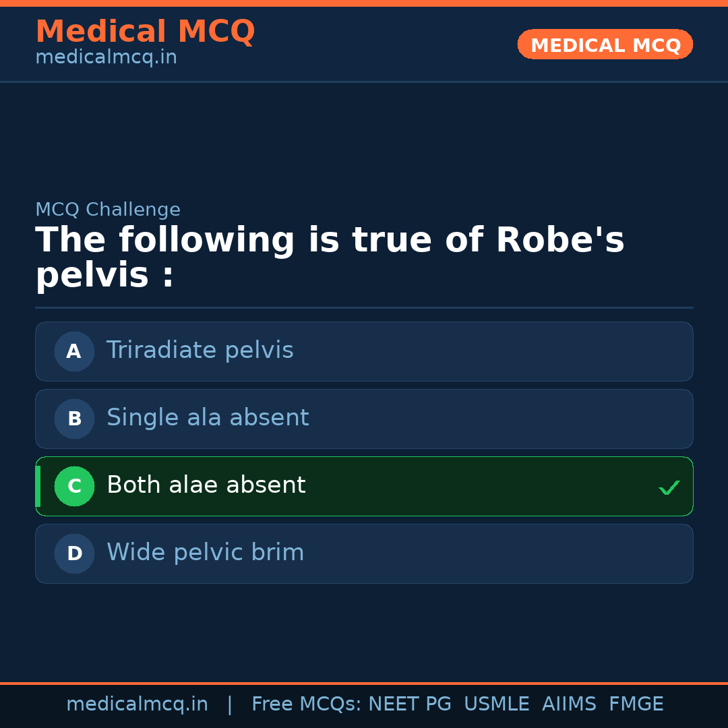Click the Robe's pelvis question heading

[x=330, y=257]
